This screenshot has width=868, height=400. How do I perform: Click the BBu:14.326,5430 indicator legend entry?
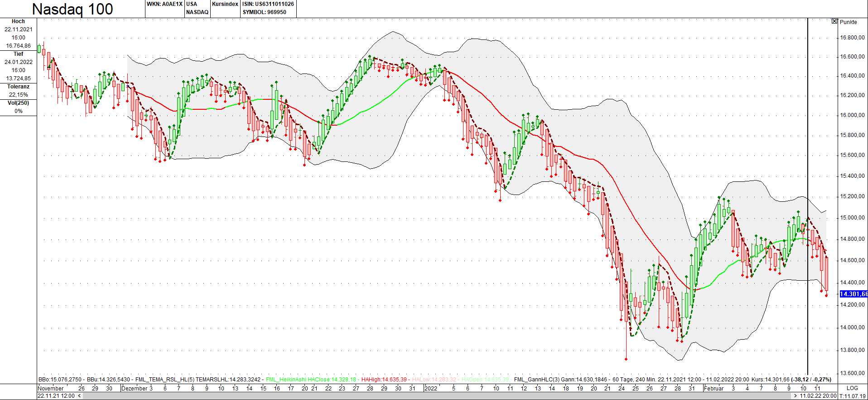coord(108,380)
